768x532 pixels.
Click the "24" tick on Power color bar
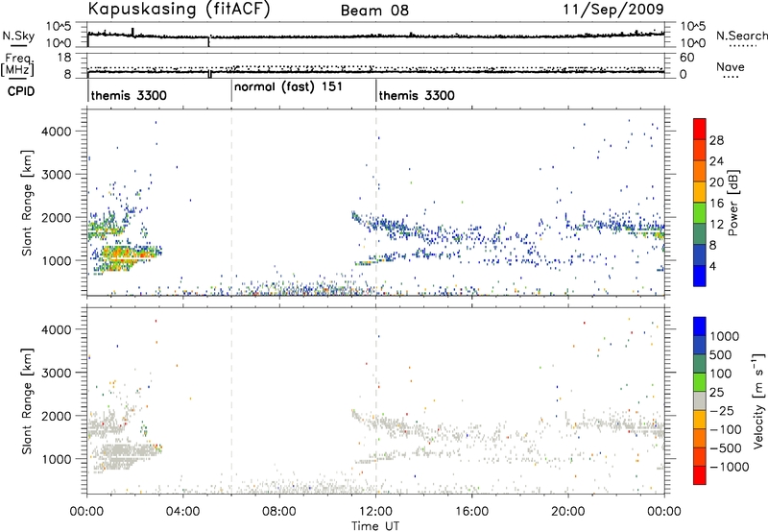coord(716,161)
